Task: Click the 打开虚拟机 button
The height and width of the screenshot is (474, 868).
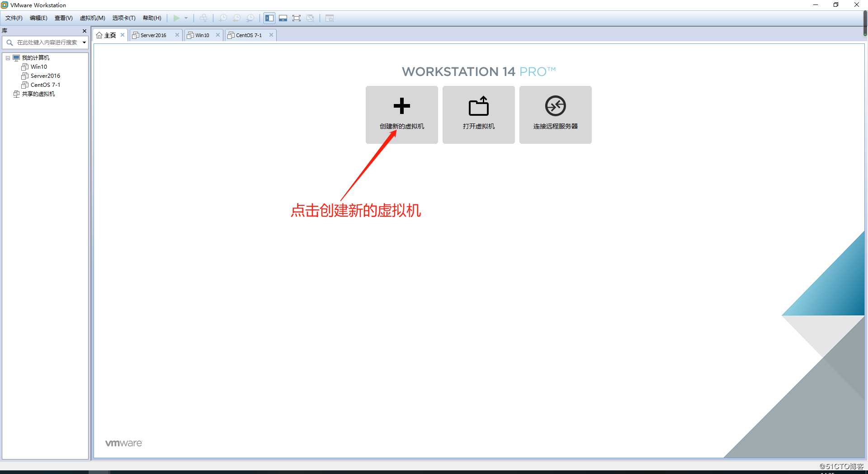Action: pos(479,115)
